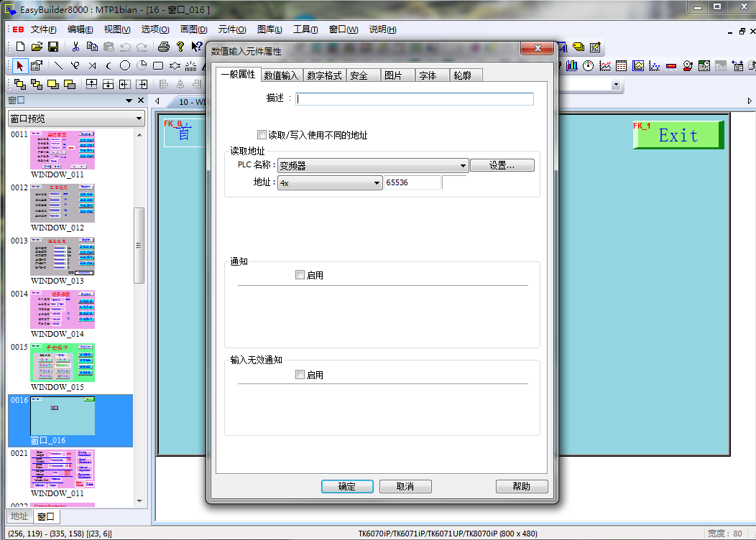The height and width of the screenshot is (540, 756).
Task: Open the 4x address type dropdown
Action: click(377, 183)
